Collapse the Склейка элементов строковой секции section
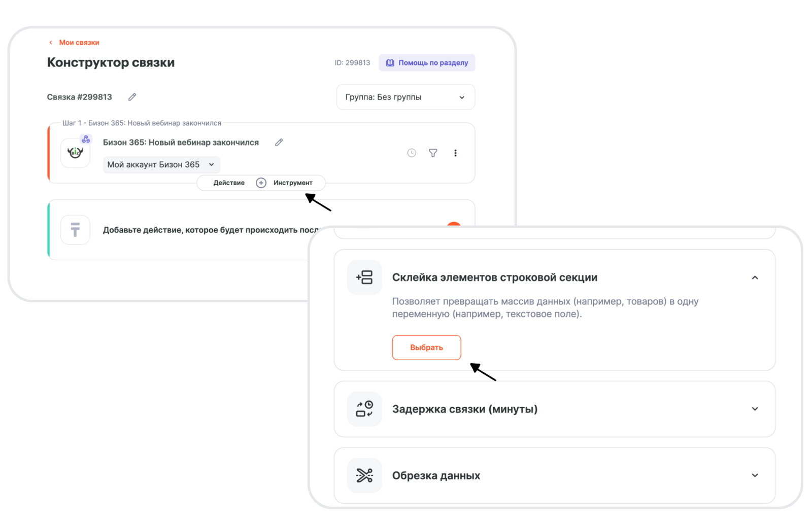The width and height of the screenshot is (812, 529). click(x=755, y=277)
